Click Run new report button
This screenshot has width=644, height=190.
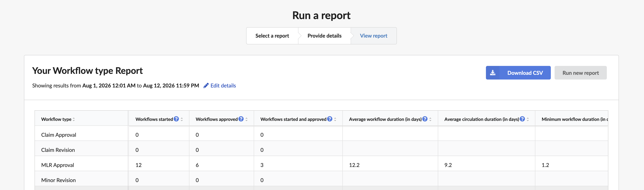pyautogui.click(x=580, y=73)
